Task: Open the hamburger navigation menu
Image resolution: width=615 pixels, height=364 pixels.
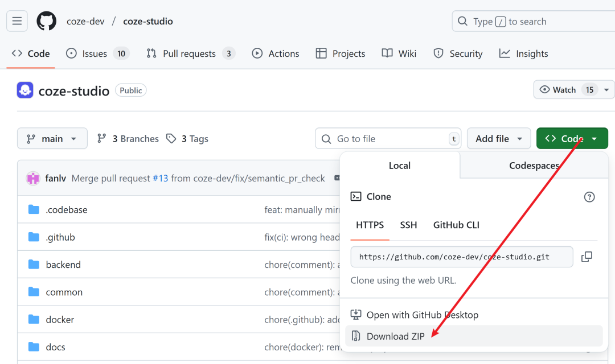Action: click(17, 21)
